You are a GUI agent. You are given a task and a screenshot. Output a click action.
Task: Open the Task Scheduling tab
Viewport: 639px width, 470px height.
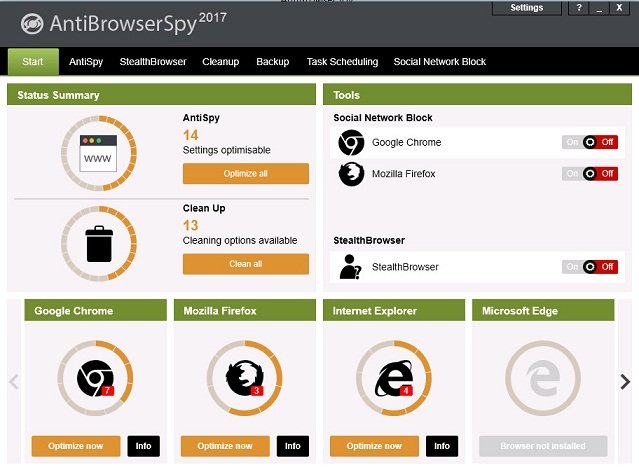click(x=342, y=62)
